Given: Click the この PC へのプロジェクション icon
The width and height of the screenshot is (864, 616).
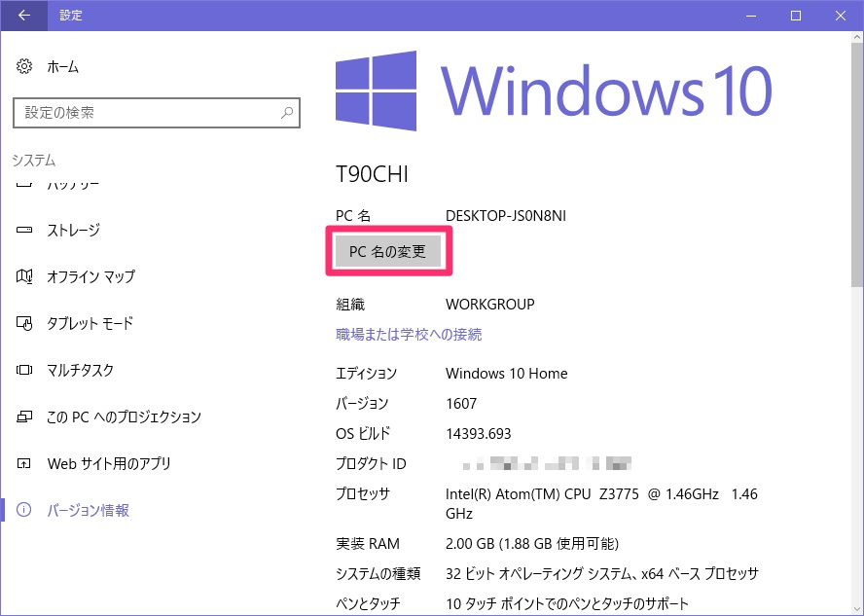Looking at the screenshot, I should click(23, 417).
